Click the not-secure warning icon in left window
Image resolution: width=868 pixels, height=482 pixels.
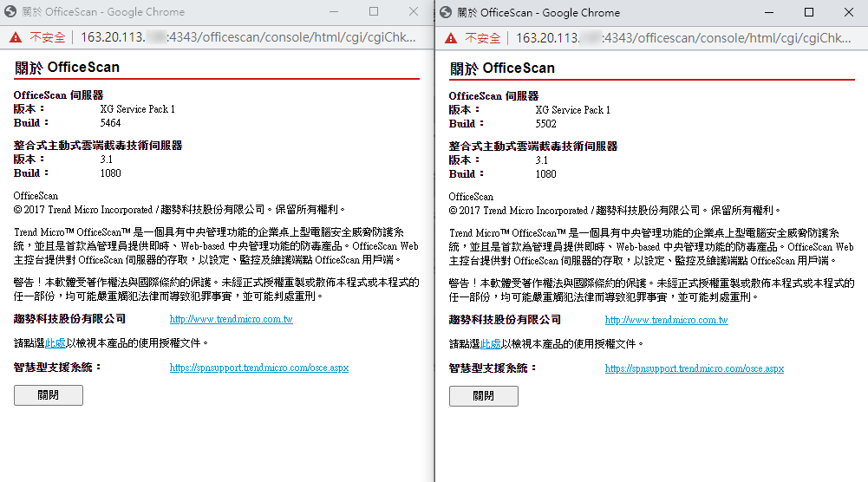tap(16, 37)
